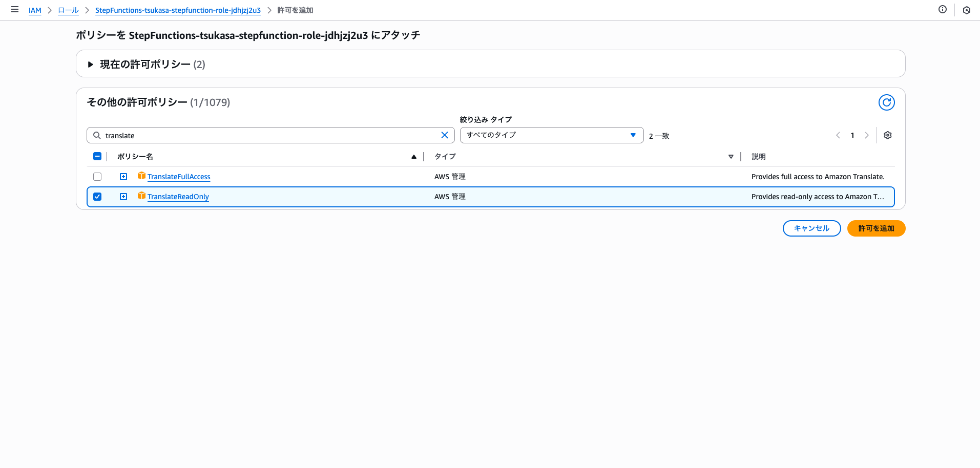
Task: Check the TranslateFullAccess policy checkbox
Action: point(97,177)
